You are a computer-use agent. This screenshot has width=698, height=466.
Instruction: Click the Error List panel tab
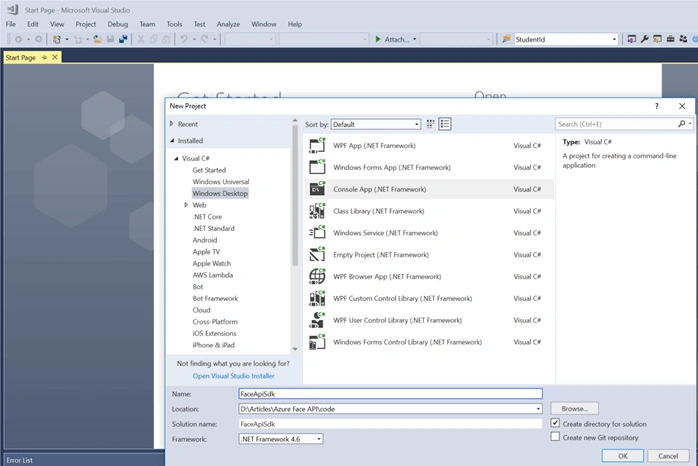[x=20, y=460]
